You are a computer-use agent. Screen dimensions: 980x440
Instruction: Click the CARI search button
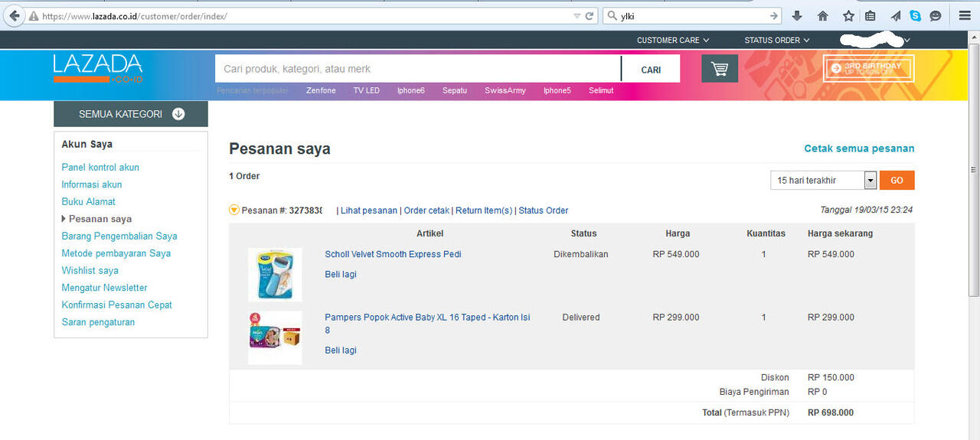click(651, 69)
